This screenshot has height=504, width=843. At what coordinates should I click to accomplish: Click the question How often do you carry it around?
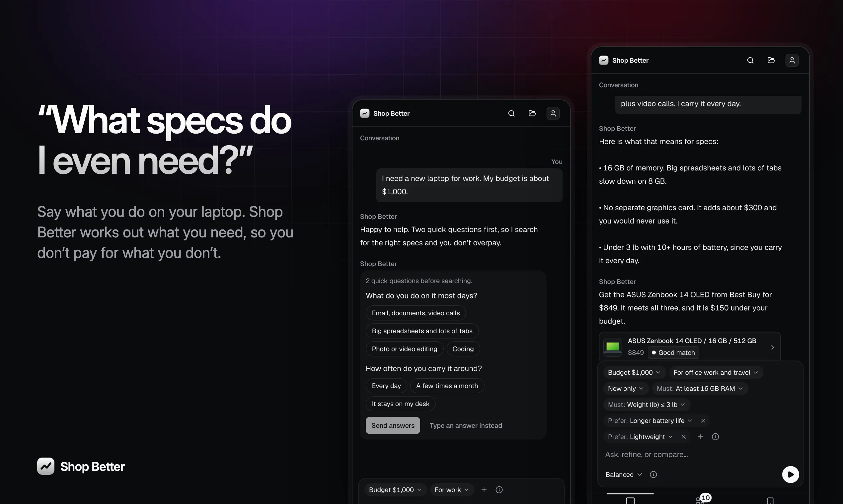coord(424,369)
